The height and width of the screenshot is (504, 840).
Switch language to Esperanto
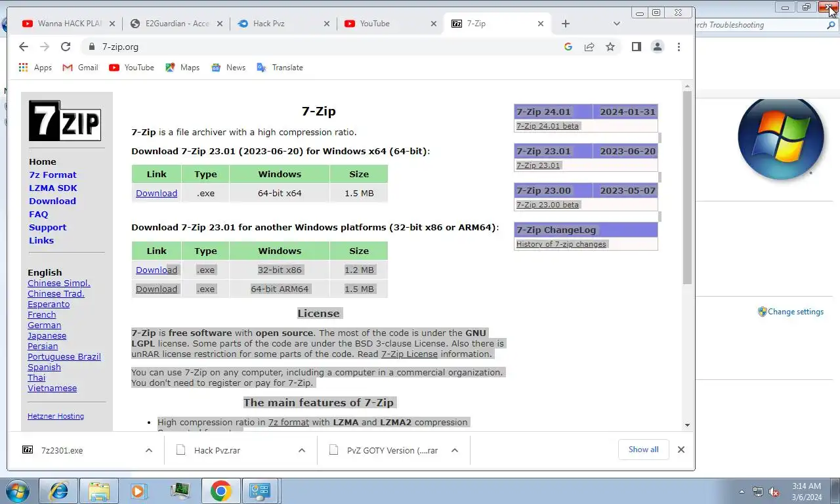click(49, 304)
